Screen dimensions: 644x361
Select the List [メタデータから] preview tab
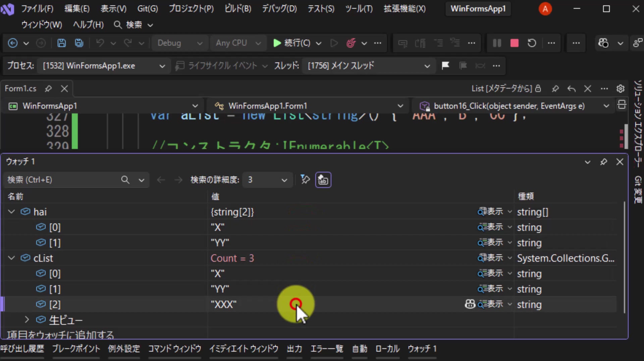[502, 89]
